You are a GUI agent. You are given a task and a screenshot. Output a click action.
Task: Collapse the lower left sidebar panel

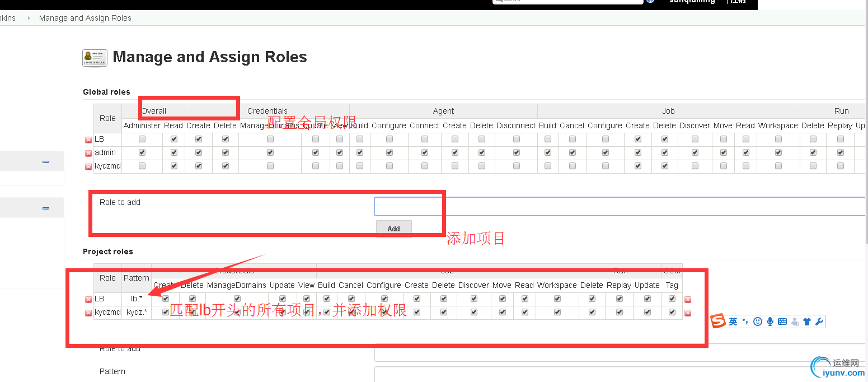click(x=46, y=208)
